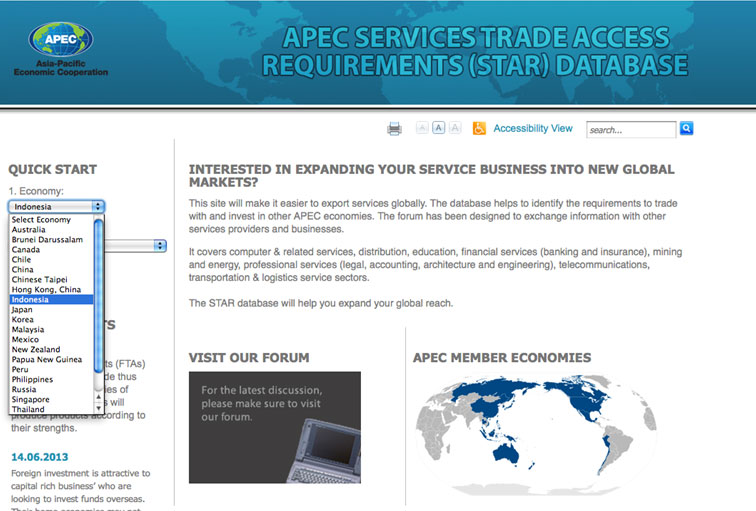Pick Korea from the economy list
The image size is (756, 511).
[x=52, y=319]
